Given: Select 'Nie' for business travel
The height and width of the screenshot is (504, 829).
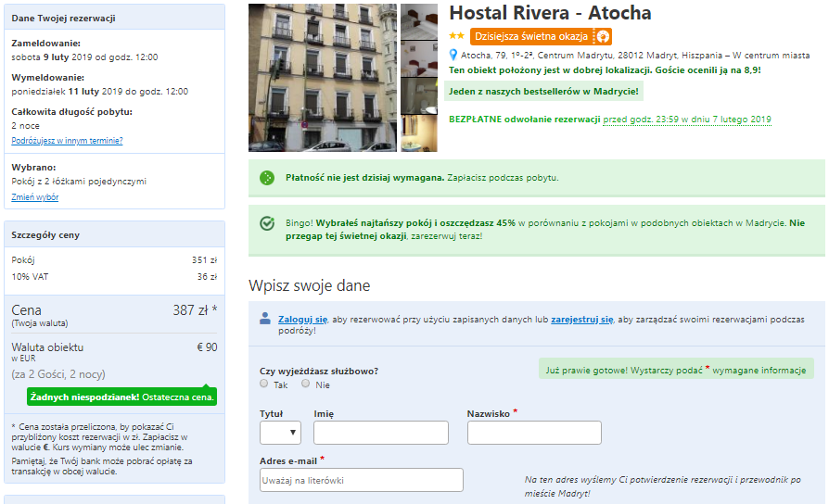Looking at the screenshot, I should [x=306, y=384].
